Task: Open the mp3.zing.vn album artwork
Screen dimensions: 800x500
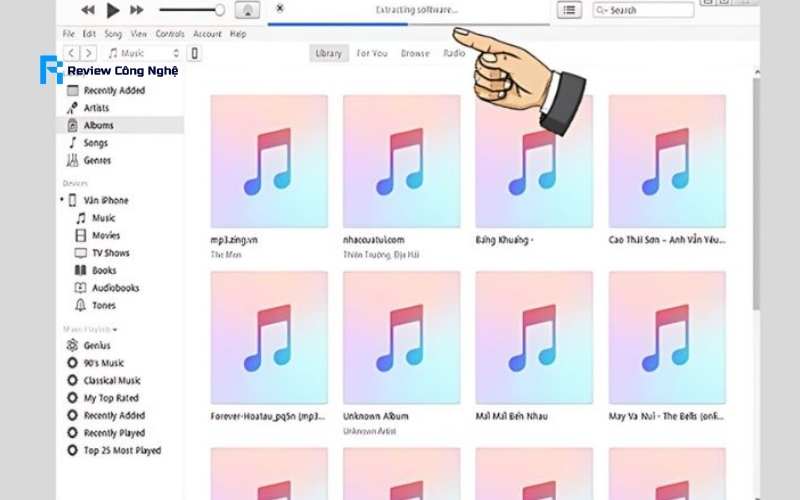Action: [269, 161]
